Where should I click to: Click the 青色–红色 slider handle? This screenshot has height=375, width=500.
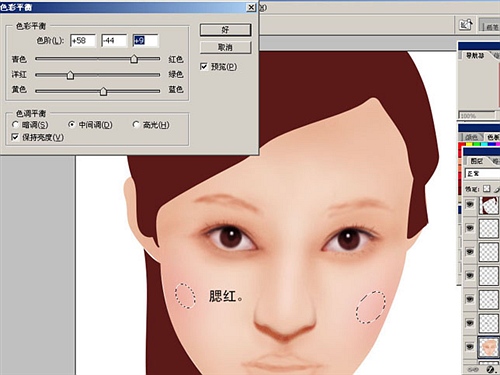(x=134, y=59)
